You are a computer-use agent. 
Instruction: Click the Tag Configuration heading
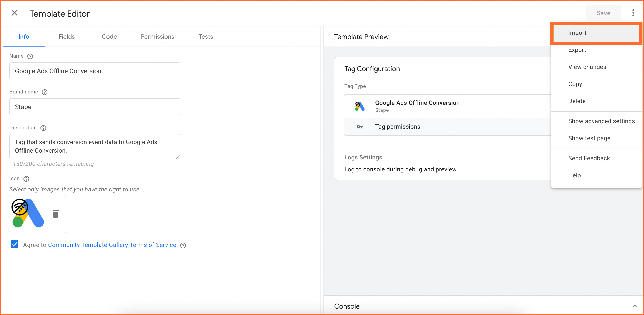(x=372, y=69)
